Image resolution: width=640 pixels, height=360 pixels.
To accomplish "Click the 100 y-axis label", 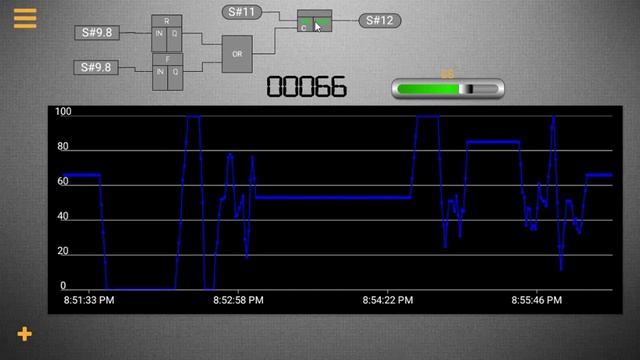I will point(63,111).
